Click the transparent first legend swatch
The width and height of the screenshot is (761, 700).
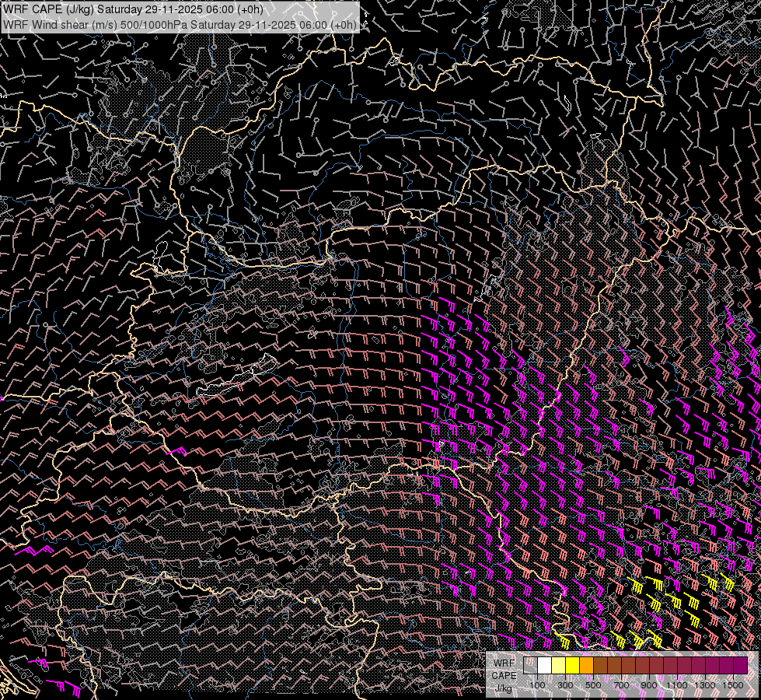click(530, 666)
